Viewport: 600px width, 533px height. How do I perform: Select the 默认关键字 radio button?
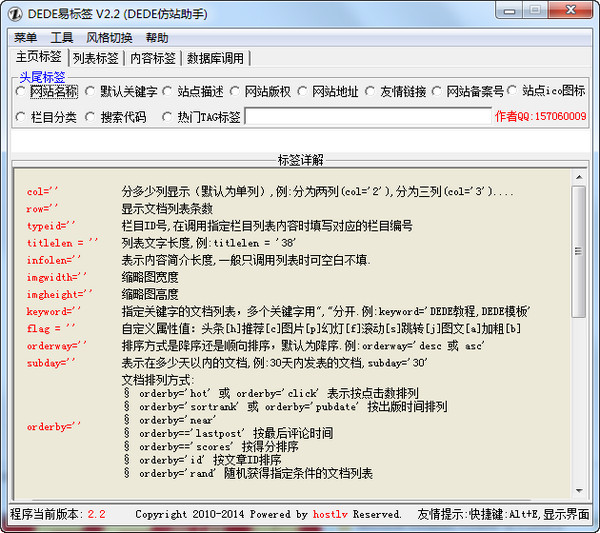click(90, 91)
